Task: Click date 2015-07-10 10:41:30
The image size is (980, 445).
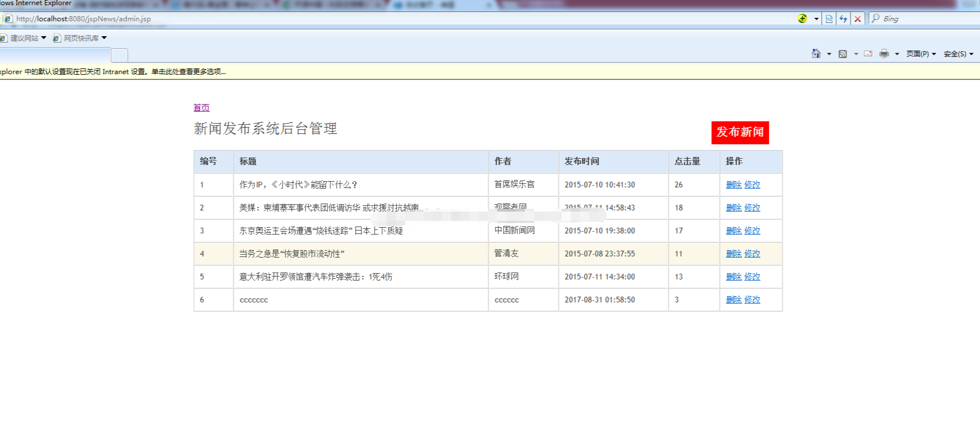Action: pyautogui.click(x=600, y=185)
